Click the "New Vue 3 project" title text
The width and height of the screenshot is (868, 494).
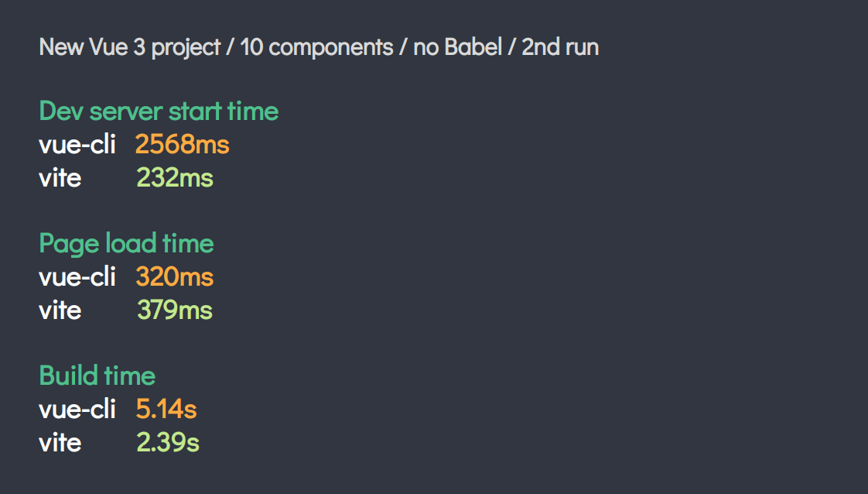tap(129, 47)
